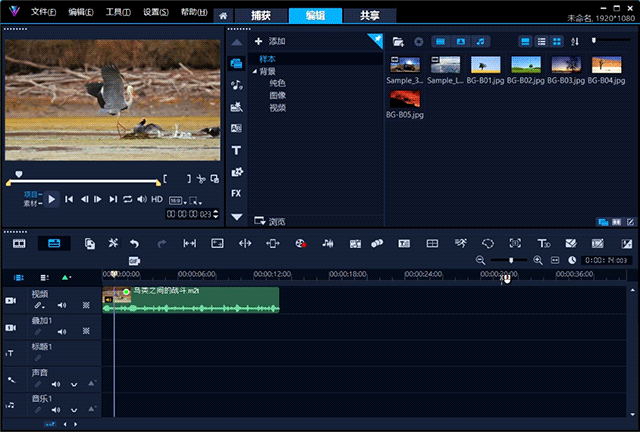Screen dimensions: 640x432
Task: Mute the 叠加1 track speaker
Action: 62,332
